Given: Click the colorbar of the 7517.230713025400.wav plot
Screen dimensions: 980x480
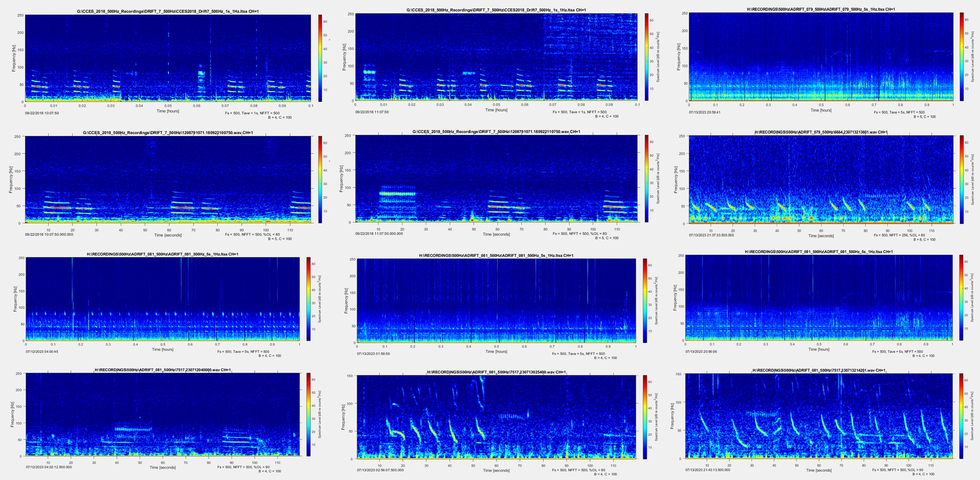Looking at the screenshot, I should (x=645, y=417).
